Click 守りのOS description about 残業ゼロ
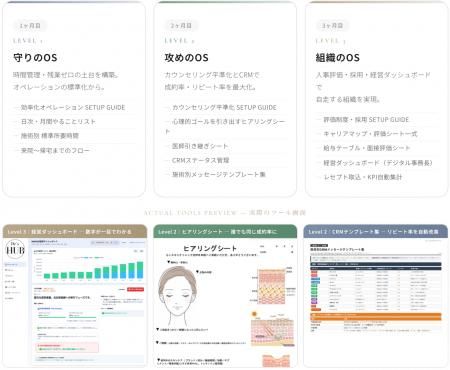 tap(66, 81)
